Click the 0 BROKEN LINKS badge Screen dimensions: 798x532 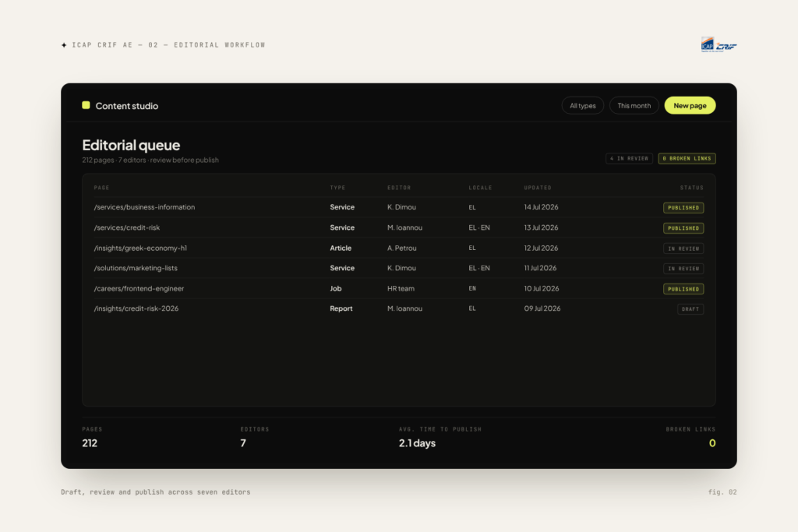click(x=687, y=159)
